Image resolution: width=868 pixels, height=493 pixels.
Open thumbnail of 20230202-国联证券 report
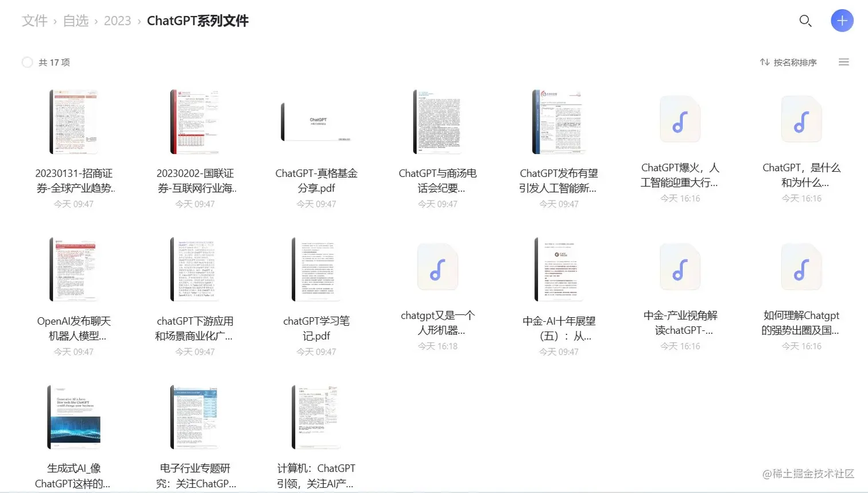click(x=195, y=122)
